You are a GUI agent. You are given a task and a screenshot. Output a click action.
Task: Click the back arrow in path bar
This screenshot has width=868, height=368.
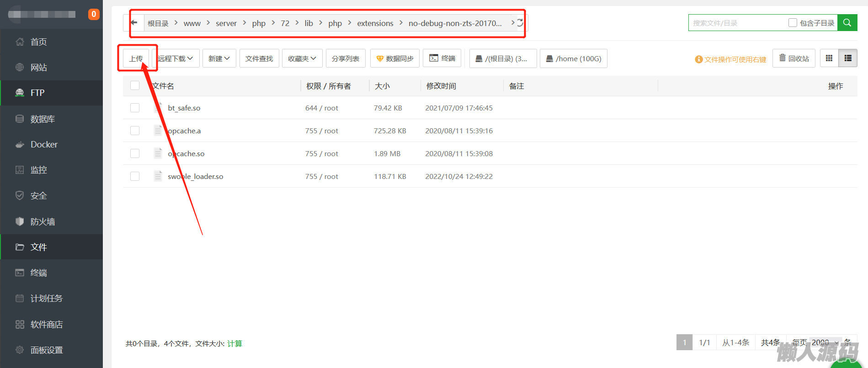tap(134, 23)
